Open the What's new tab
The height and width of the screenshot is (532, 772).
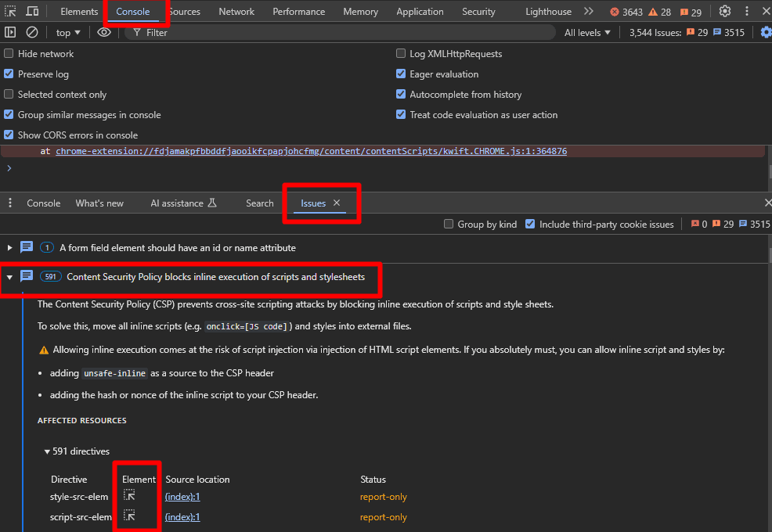[99, 203]
